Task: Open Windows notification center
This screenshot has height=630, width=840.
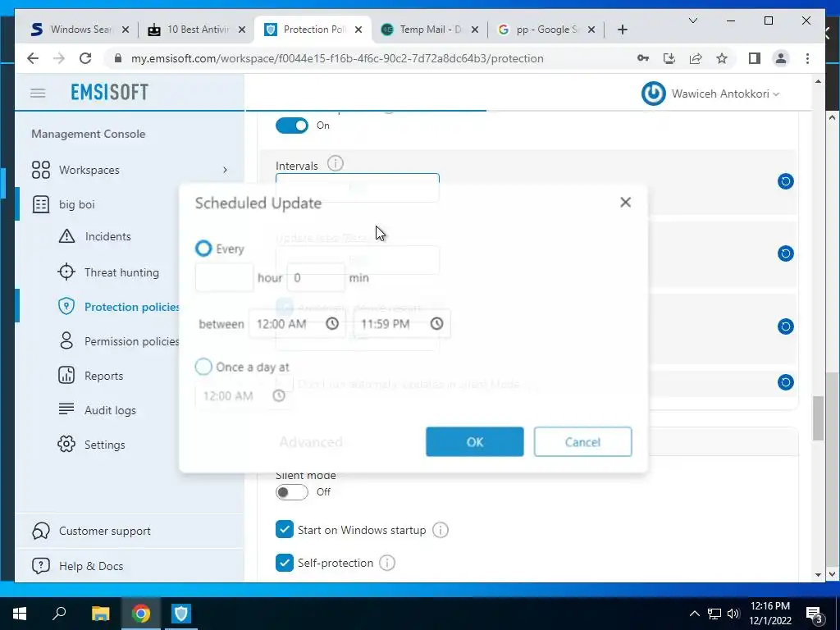Action: point(815,614)
